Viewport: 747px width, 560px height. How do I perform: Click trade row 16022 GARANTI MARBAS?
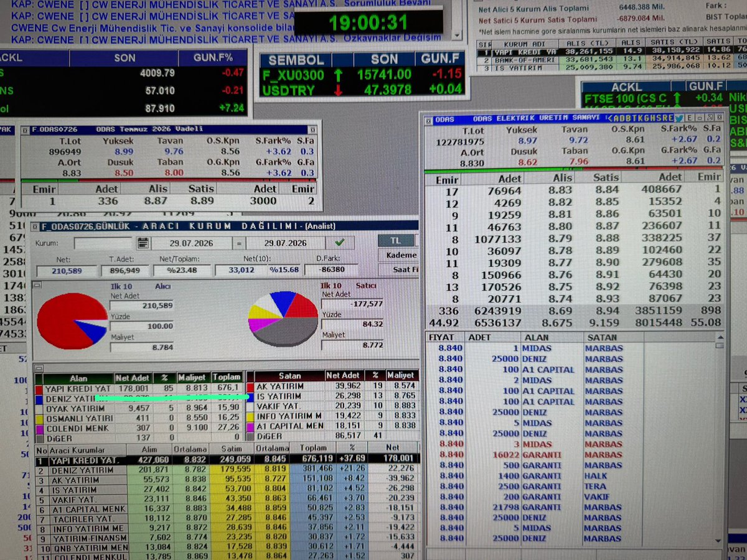pos(537,454)
